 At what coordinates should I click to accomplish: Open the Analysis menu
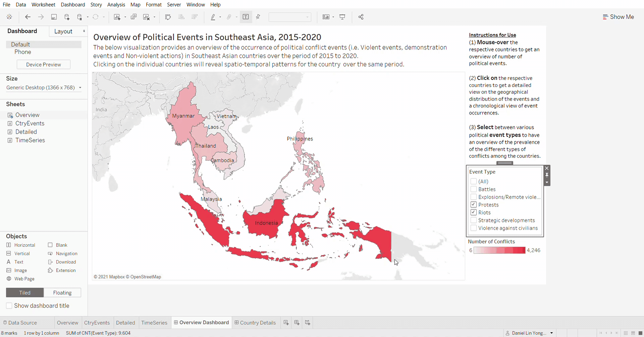pos(116,5)
